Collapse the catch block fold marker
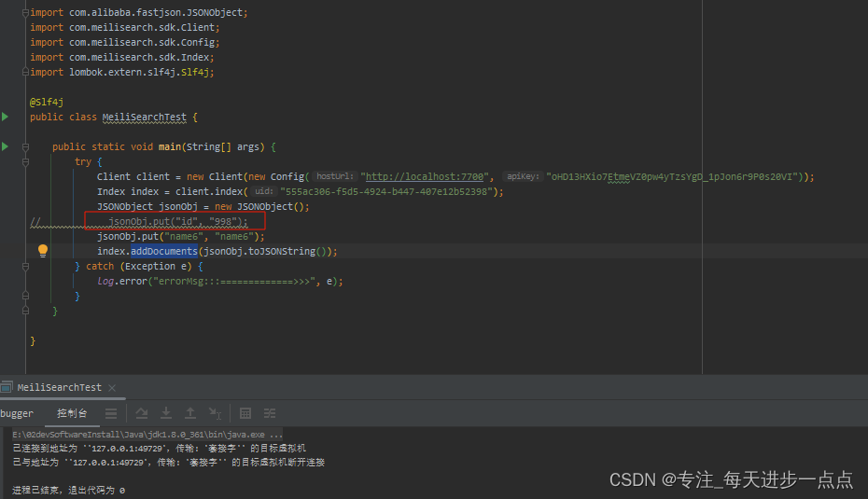 (x=25, y=266)
